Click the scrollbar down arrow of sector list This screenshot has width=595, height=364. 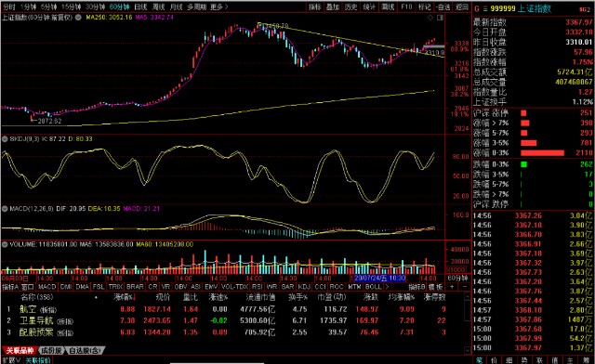point(468,351)
